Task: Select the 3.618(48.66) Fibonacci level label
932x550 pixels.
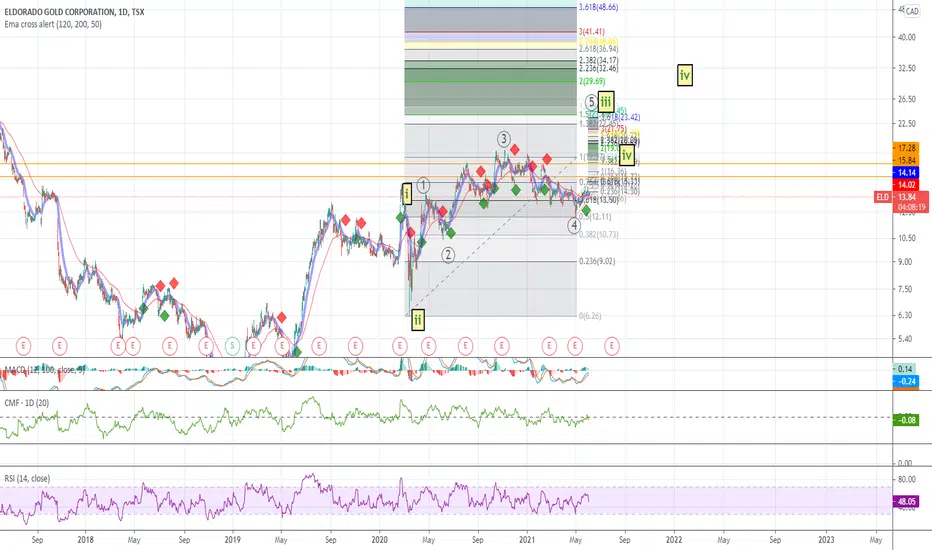Action: pos(599,7)
